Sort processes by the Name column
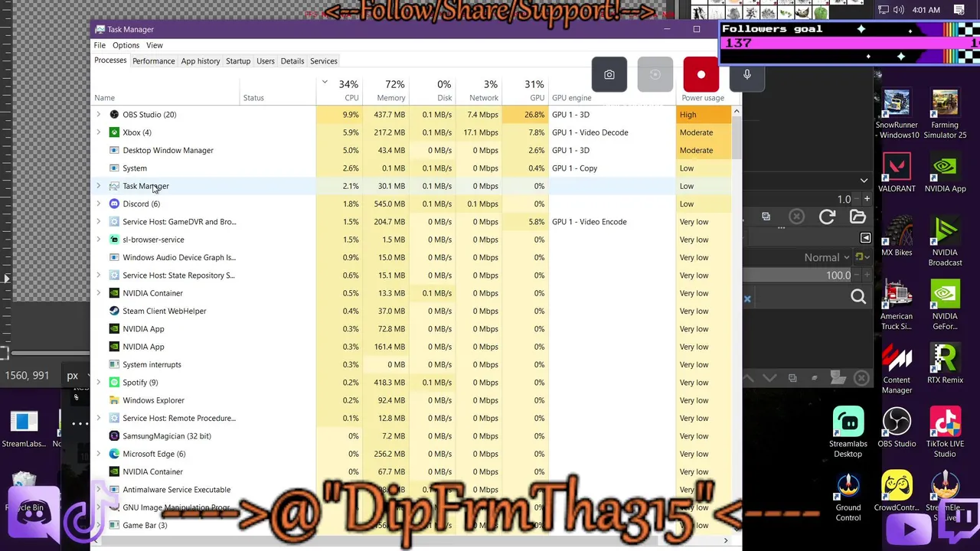The height and width of the screenshot is (551, 980). click(105, 98)
